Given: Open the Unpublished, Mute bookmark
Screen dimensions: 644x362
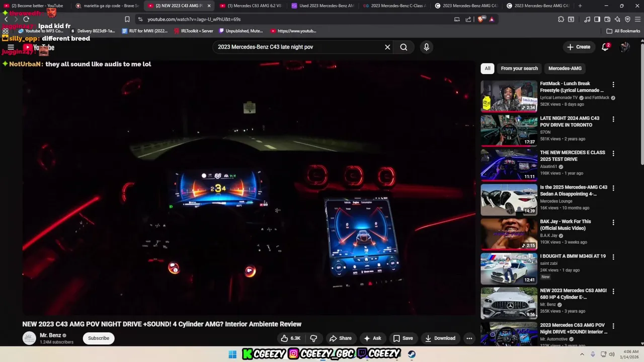Looking at the screenshot, I should click(x=240, y=31).
